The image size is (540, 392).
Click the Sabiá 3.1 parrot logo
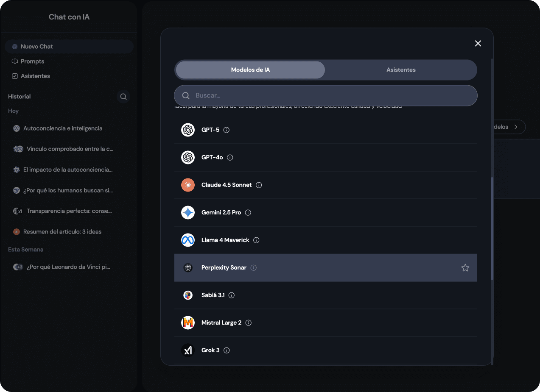[x=188, y=295]
